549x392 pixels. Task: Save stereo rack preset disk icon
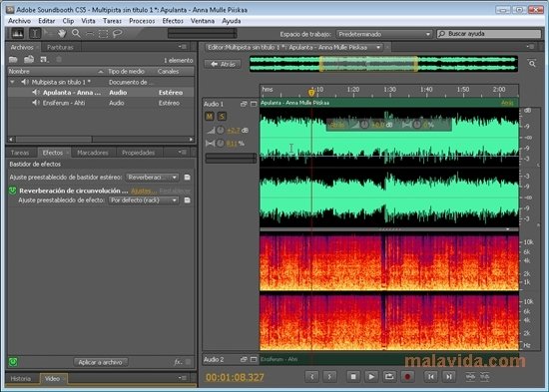click(x=188, y=178)
